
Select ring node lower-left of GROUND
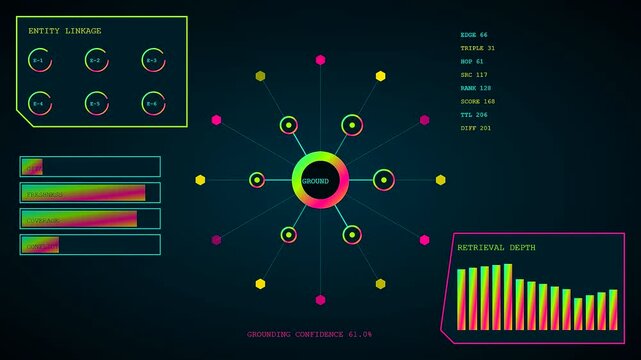[289, 235]
